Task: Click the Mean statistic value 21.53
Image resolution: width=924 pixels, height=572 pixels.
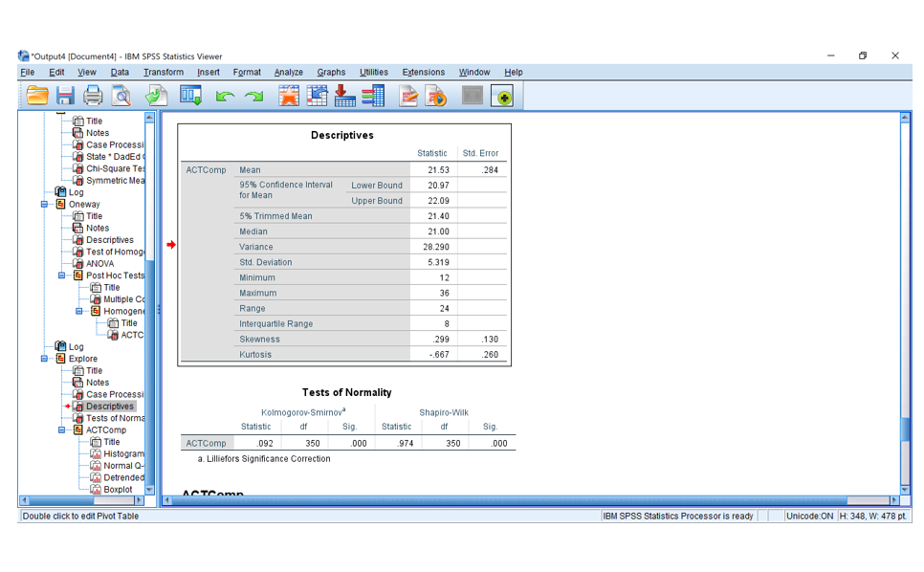Action: coord(438,169)
